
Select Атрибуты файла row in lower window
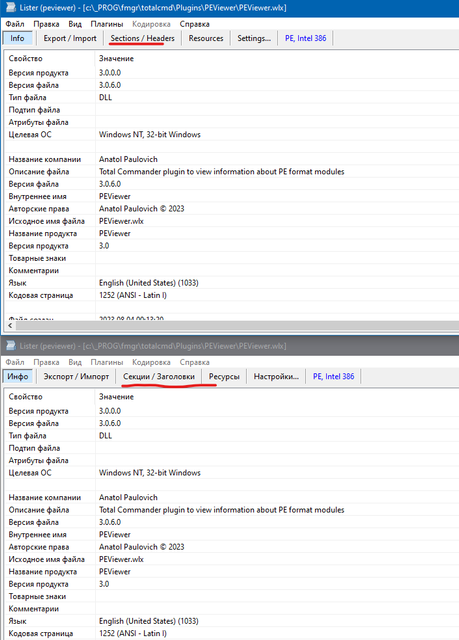tap(232, 460)
